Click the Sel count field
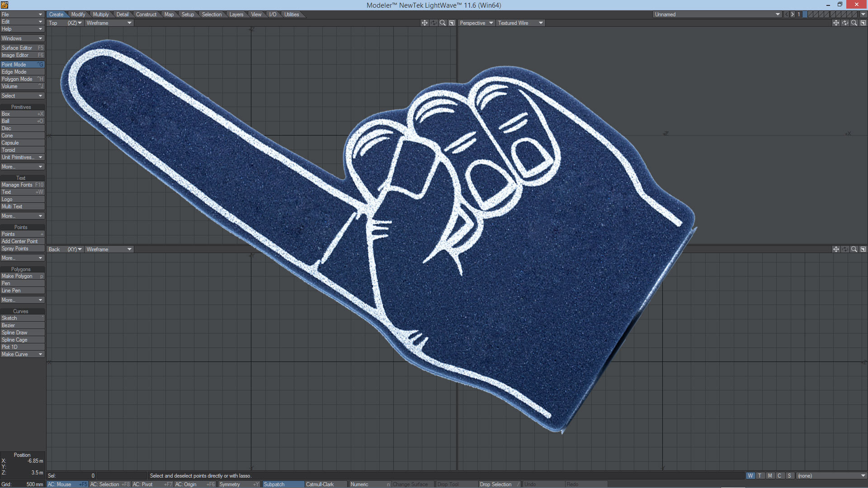Viewport: 868px width, 488px height. pos(71,476)
